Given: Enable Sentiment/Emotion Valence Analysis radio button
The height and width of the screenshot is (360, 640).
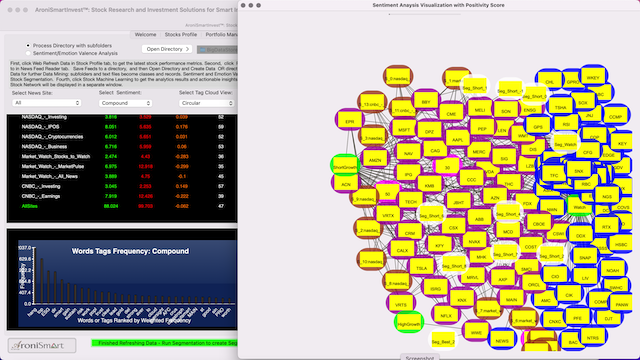Looking at the screenshot, I should pos(28,53).
